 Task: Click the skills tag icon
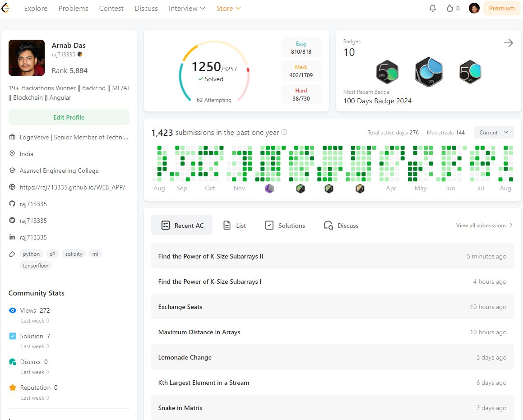tap(12, 254)
